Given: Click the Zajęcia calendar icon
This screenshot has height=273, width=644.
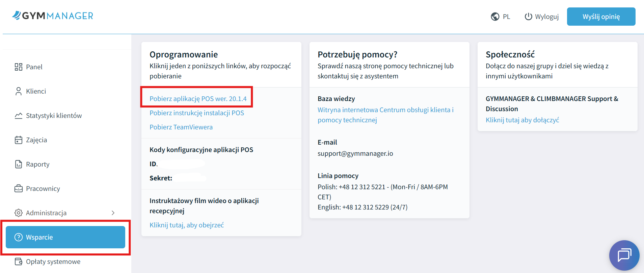Looking at the screenshot, I should [19, 140].
